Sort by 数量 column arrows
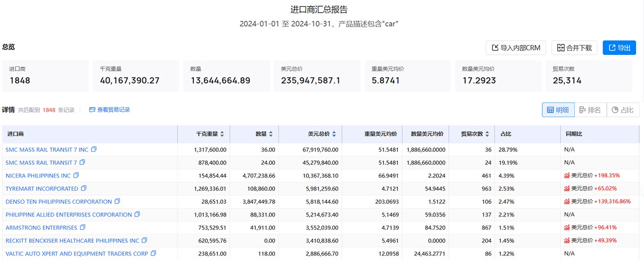The height and width of the screenshot is (260, 644). [x=271, y=134]
